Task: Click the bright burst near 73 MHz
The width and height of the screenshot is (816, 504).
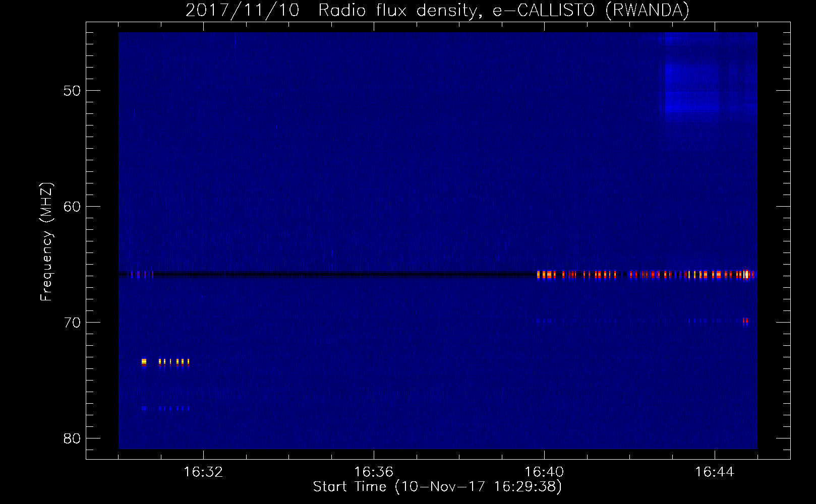Action: coord(165,362)
